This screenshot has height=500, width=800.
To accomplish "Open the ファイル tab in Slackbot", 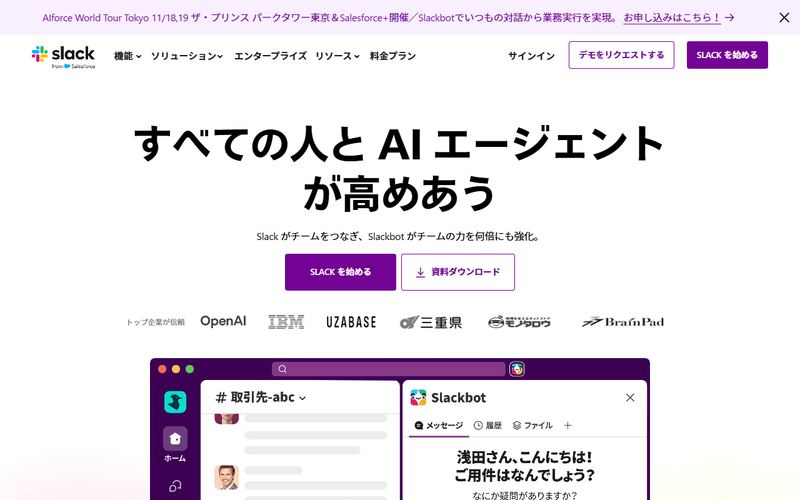I will [533, 426].
